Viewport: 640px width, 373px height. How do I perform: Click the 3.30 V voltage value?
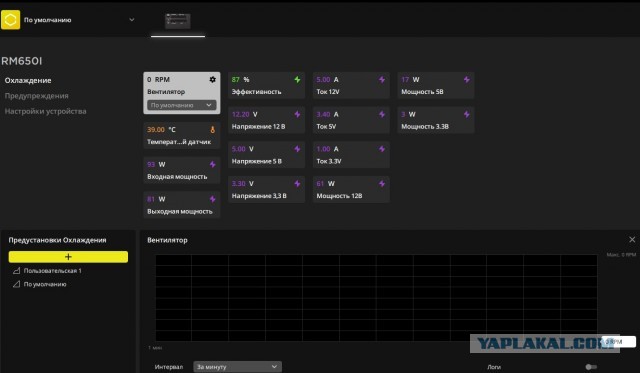[x=243, y=184]
